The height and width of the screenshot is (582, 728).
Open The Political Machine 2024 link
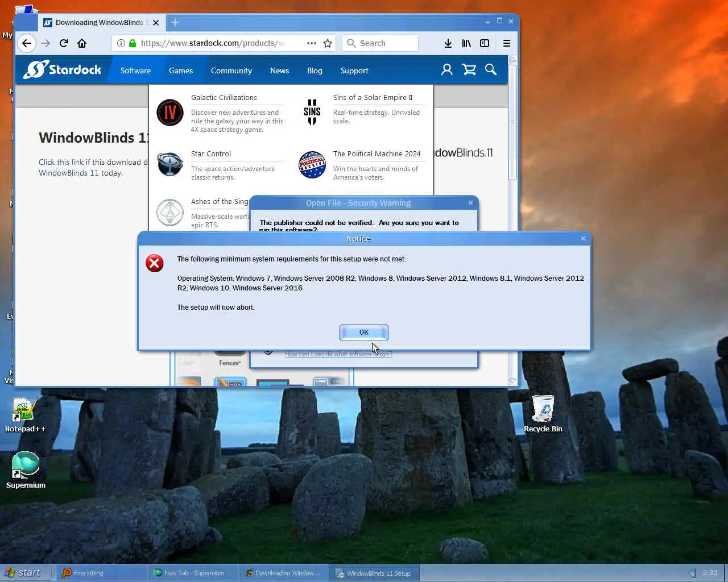pos(377,154)
